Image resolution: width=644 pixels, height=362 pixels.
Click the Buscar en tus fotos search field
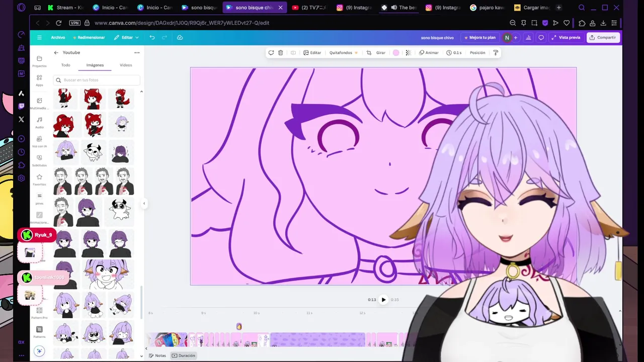coord(96,80)
